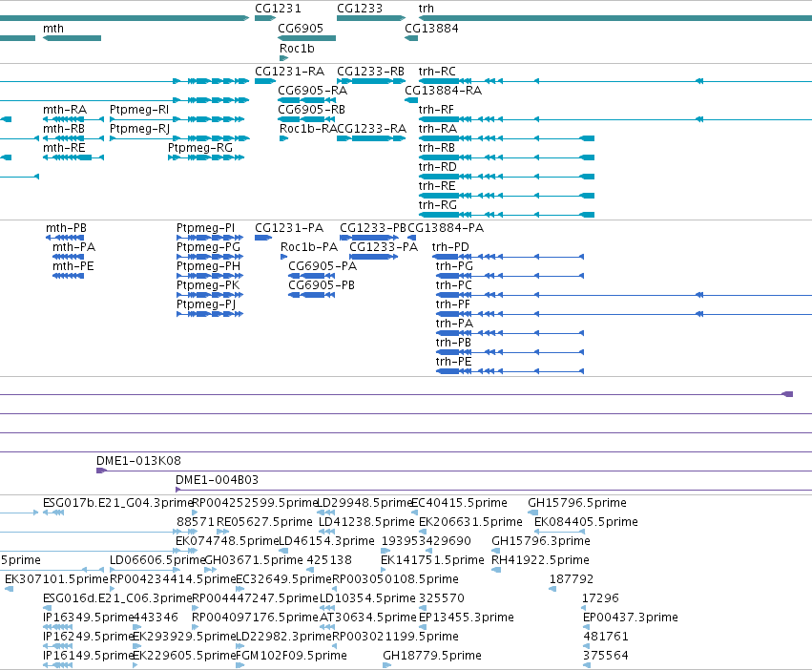Viewport: 812px width, 670px height.
Task: Click transcript Ptpmeg-RI
Action: (179, 119)
